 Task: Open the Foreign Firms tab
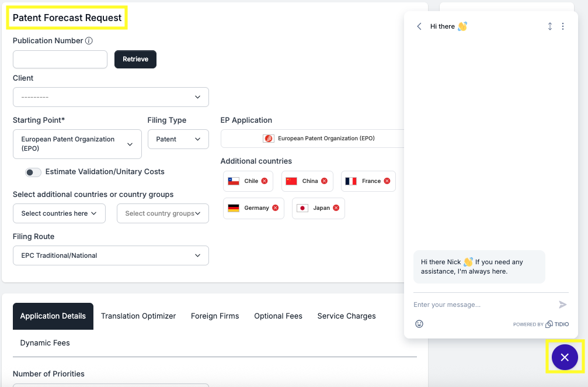[215, 316]
